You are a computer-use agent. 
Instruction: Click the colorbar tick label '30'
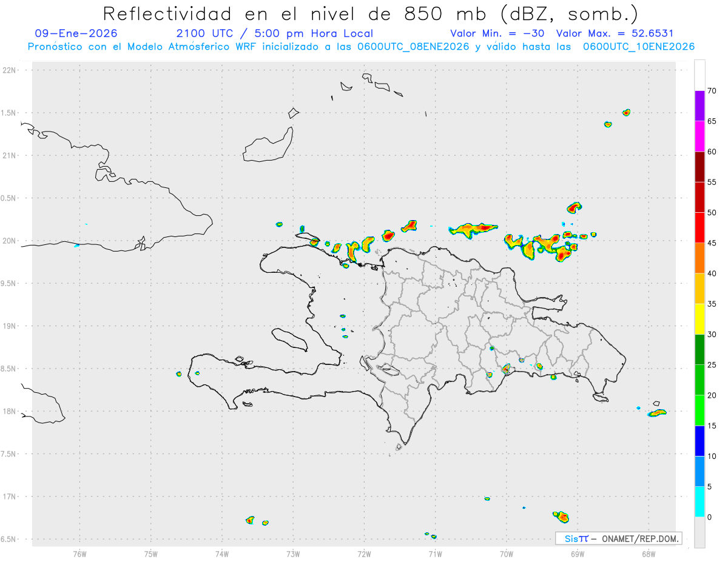click(x=712, y=335)
